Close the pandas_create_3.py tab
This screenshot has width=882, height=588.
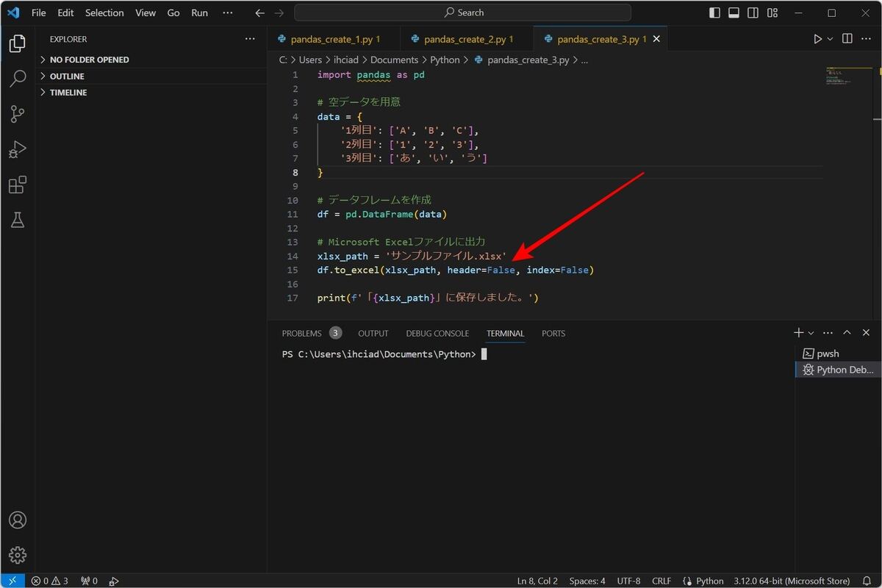[656, 39]
